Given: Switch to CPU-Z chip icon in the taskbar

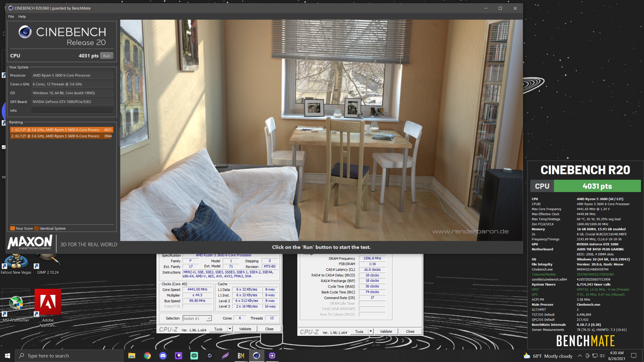Looking at the screenshot, I should point(272,356).
